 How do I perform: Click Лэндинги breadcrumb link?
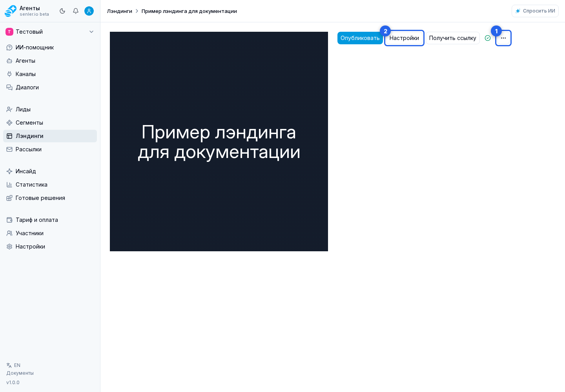click(120, 11)
